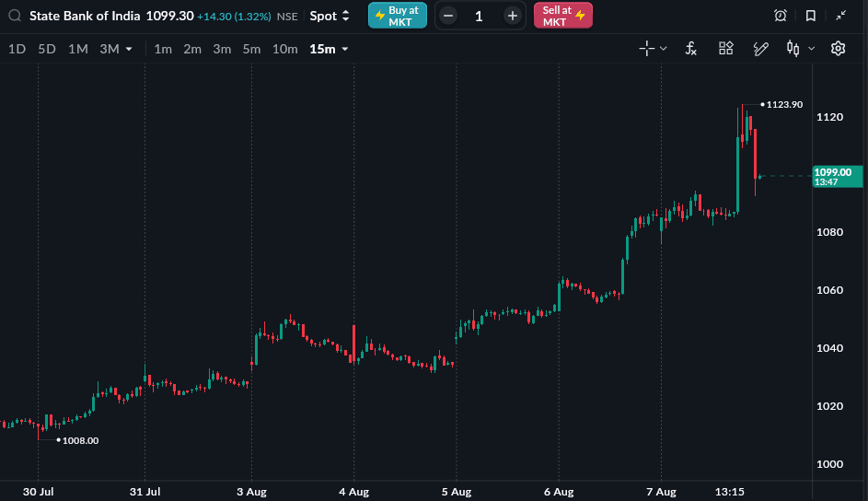The height and width of the screenshot is (501, 868).
Task: Select the 3M range
Action: (x=110, y=49)
